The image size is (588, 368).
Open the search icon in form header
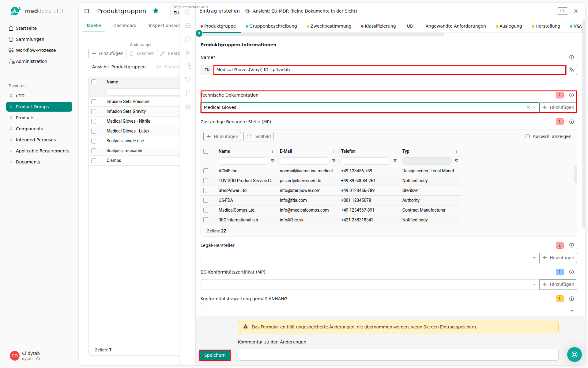562,11
